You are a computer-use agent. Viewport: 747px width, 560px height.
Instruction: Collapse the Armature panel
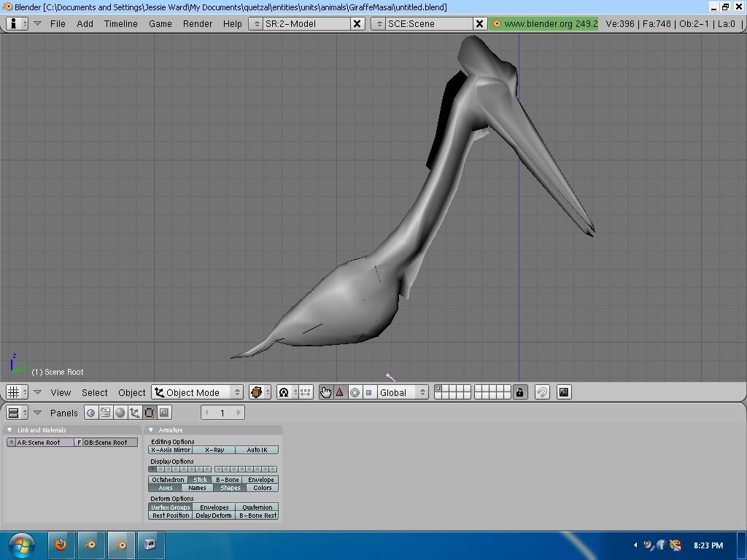(151, 430)
